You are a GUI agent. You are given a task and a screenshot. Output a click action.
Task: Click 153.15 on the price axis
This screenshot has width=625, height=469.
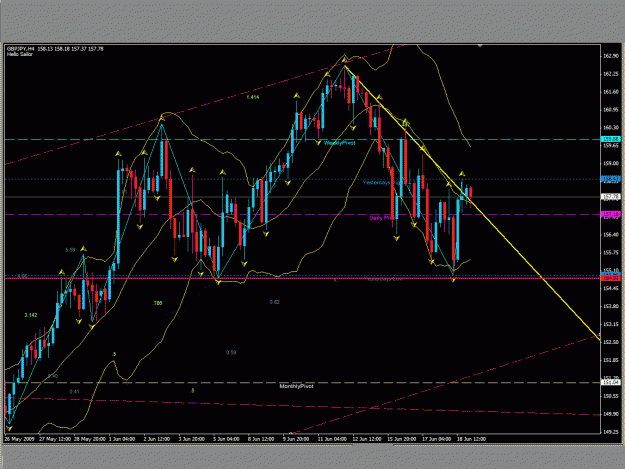(x=611, y=324)
